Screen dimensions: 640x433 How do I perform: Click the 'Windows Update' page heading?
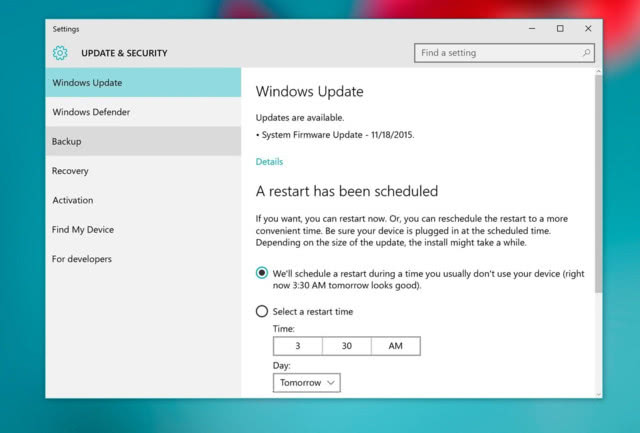(x=309, y=91)
